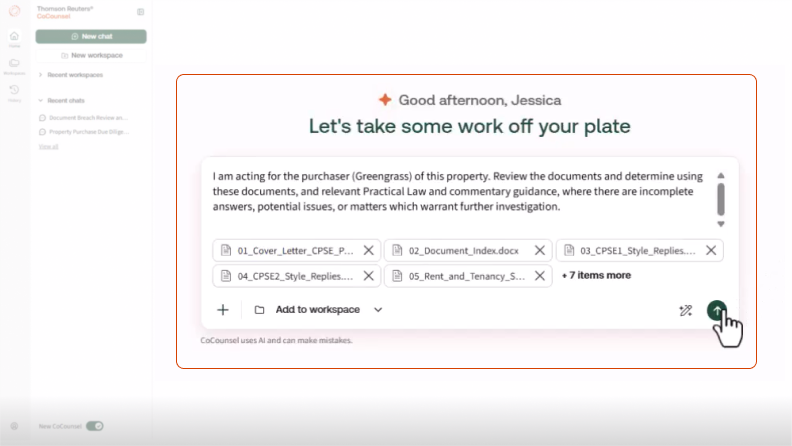This screenshot has height=446, width=792.
Task: Open History in the left rail
Action: [x=14, y=93]
